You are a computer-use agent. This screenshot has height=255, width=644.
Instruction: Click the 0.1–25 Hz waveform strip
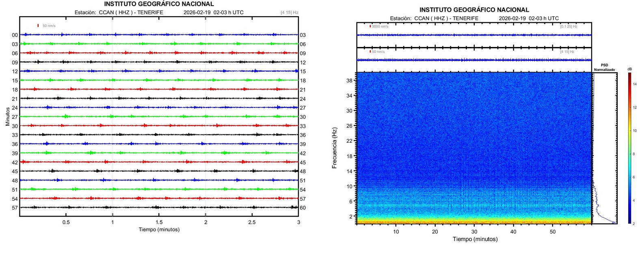474,35
